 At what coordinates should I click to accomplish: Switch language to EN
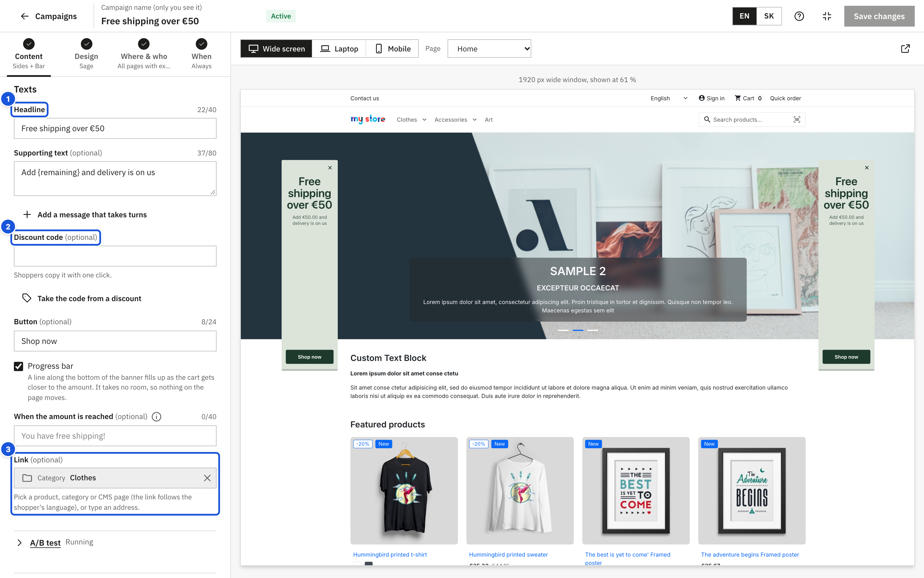[x=745, y=16]
